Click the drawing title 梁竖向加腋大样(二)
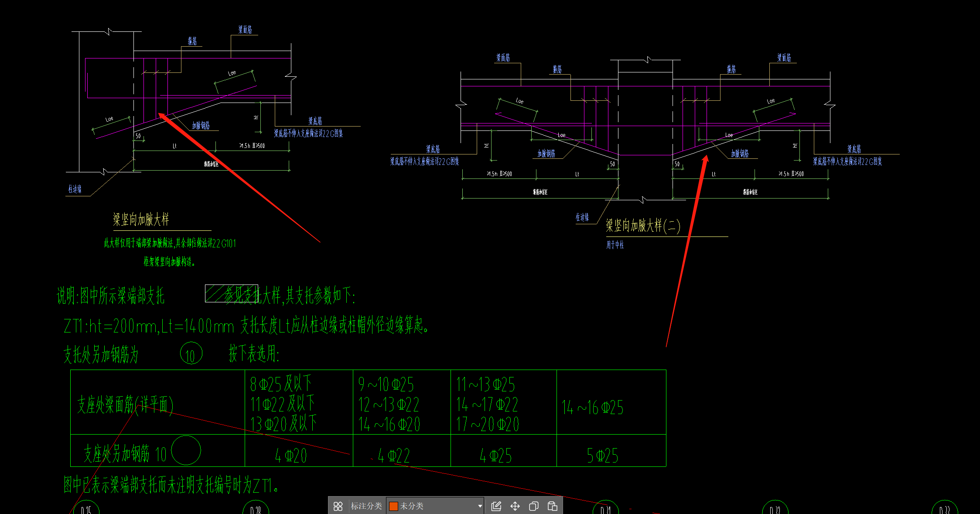This screenshot has width=980, height=514. click(643, 226)
